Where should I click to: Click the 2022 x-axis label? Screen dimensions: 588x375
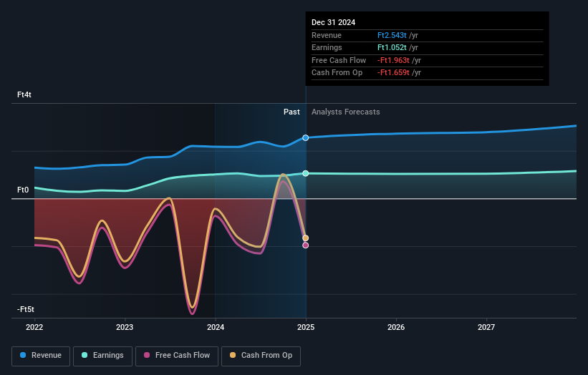coord(34,328)
